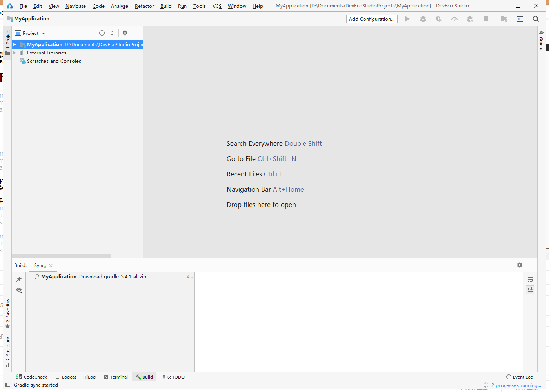This screenshot has height=392, width=549.
Task: Hide the Project panel with minus icon
Action: tap(135, 33)
